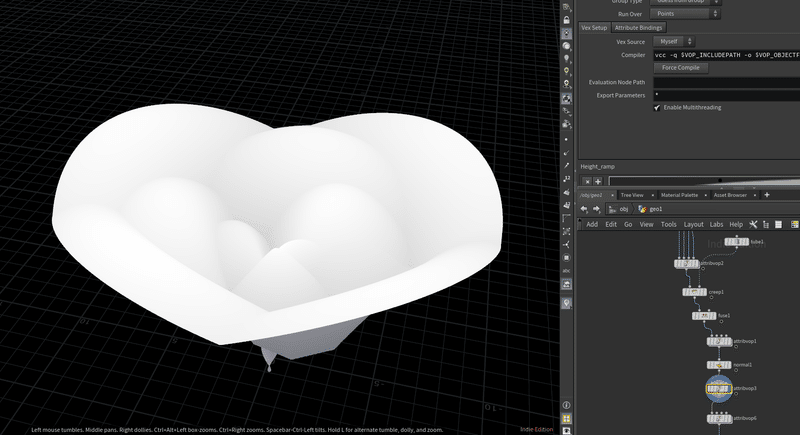The width and height of the screenshot is (800, 435).
Task: Select the tube1 node
Action: (x=737, y=242)
